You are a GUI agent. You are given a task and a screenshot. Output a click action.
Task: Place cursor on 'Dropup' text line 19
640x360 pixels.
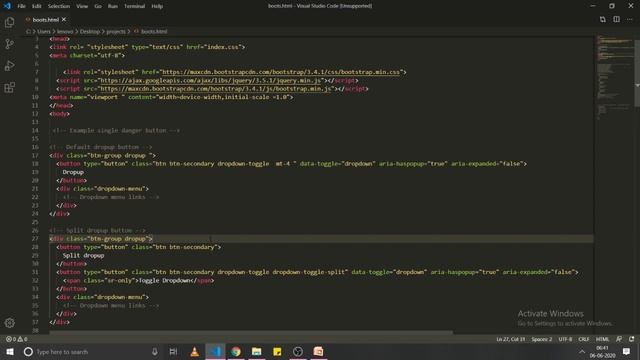[x=73, y=172]
